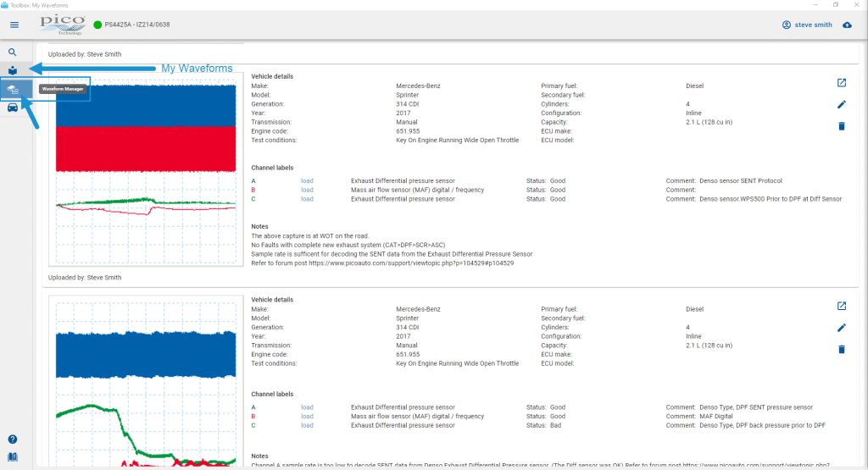Load channel B in first waveform
Viewport: 868px width, 470px height.
[307, 190]
